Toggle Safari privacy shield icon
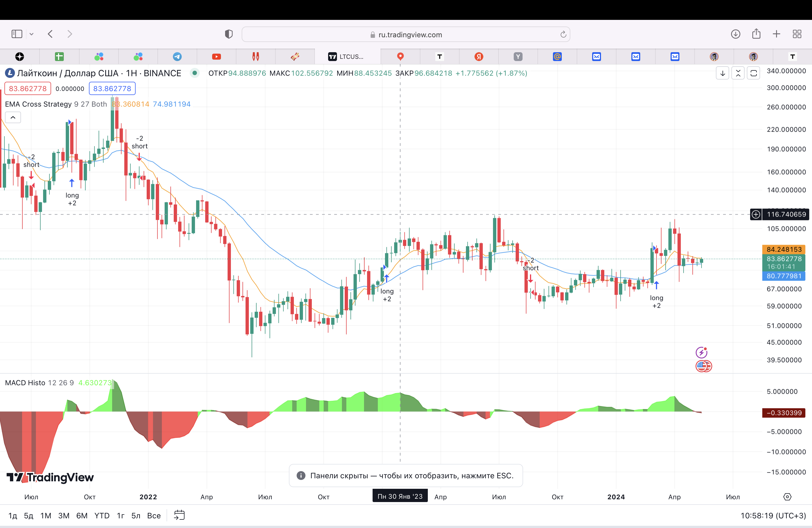 click(x=229, y=34)
